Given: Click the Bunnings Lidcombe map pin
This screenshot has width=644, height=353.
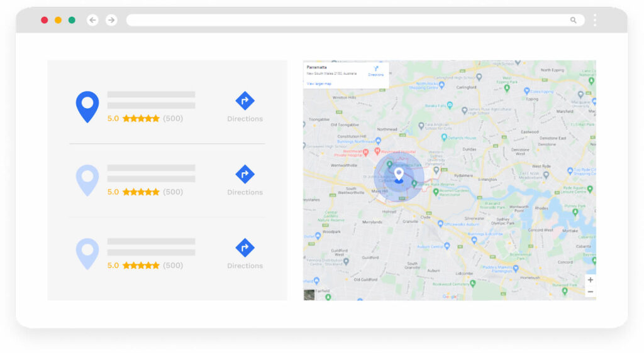Looking at the screenshot, I should 474,240.
